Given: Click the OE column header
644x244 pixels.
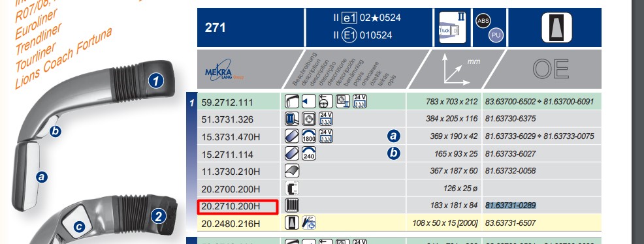Looking at the screenshot, I should (550, 69).
